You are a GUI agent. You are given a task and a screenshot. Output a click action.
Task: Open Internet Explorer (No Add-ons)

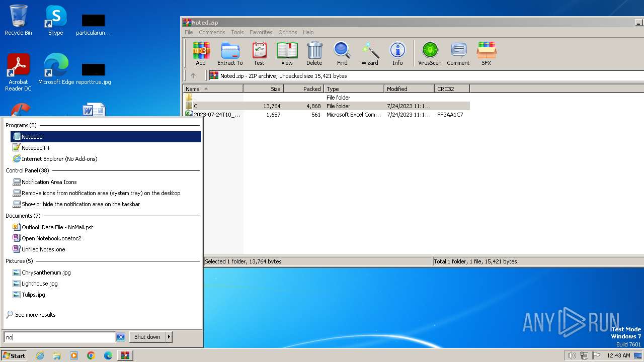click(x=106, y=159)
